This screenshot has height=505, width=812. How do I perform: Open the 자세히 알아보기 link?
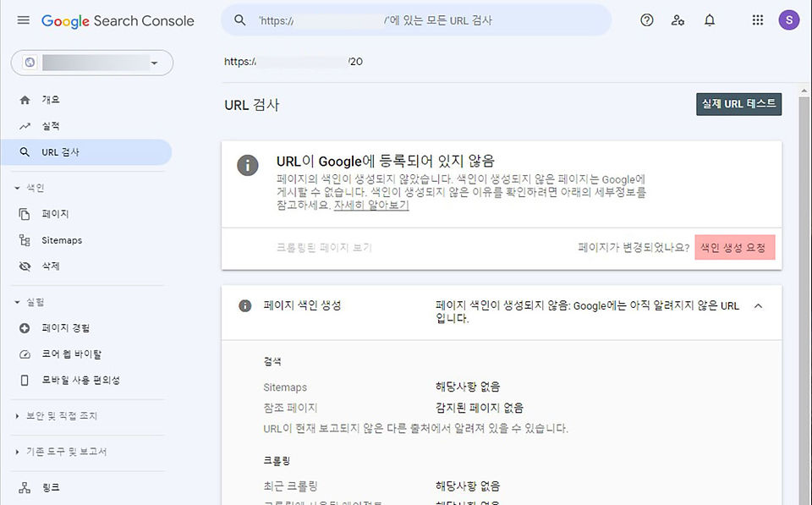point(371,205)
